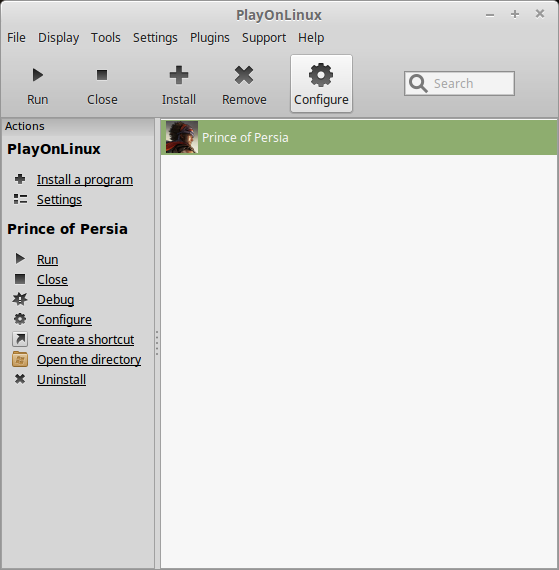
Task: Click the Close stop icon in toolbar
Action: (x=102, y=75)
